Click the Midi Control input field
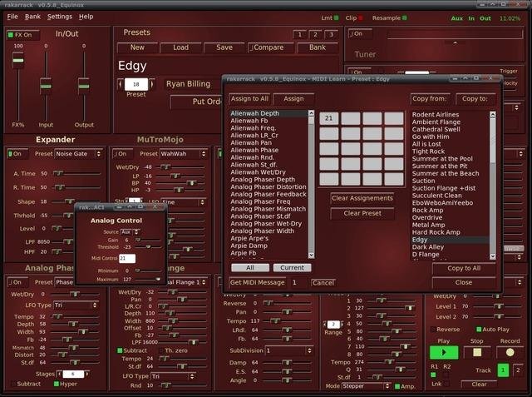The image size is (532, 397). (127, 259)
